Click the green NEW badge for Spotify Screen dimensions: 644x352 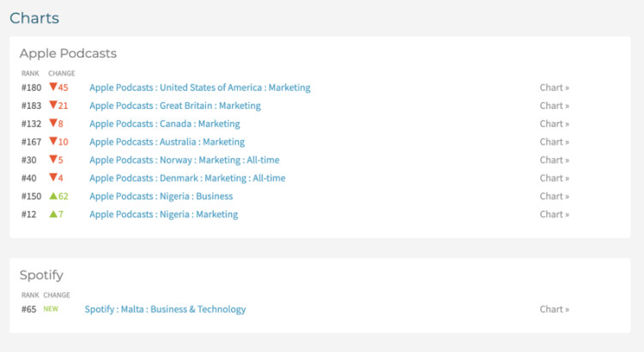[51, 309]
